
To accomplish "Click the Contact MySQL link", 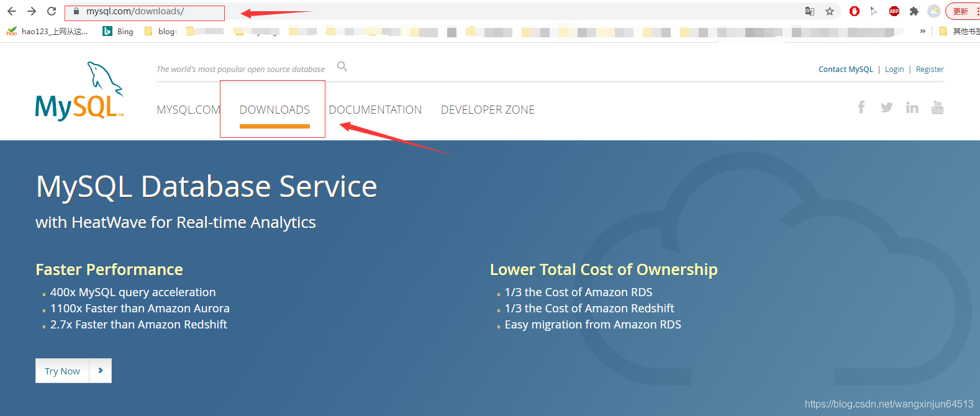I will 846,70.
